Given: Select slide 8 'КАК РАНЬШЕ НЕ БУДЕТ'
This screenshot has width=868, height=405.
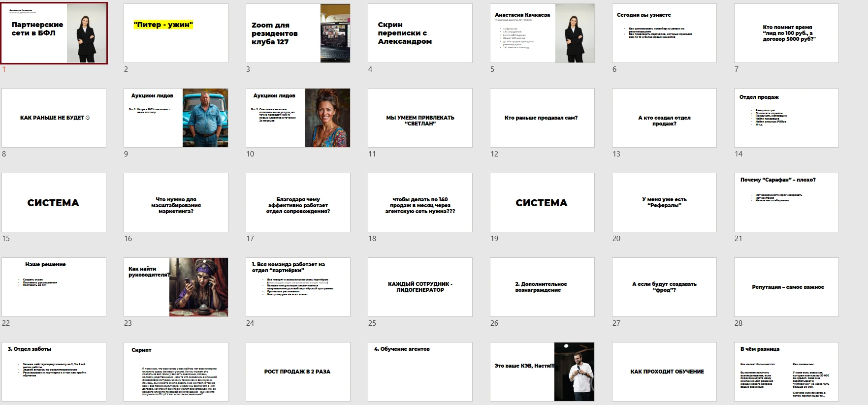Looking at the screenshot, I should pyautogui.click(x=54, y=118).
